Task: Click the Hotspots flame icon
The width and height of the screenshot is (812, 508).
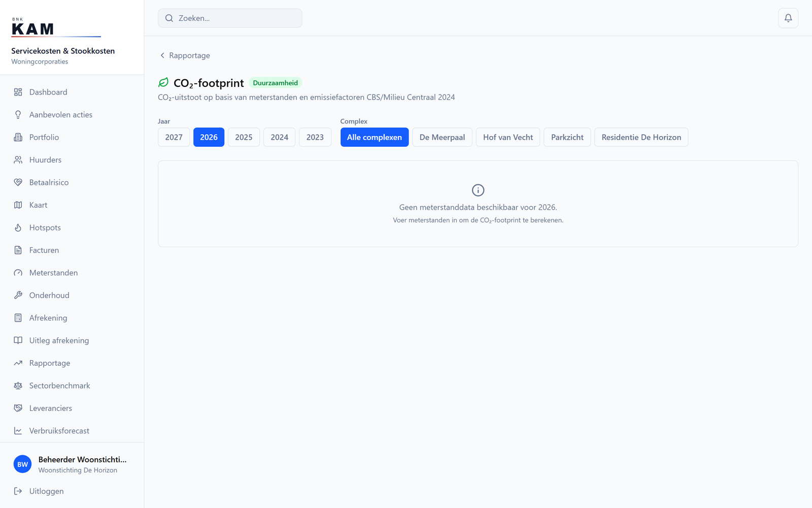Action: click(x=18, y=228)
